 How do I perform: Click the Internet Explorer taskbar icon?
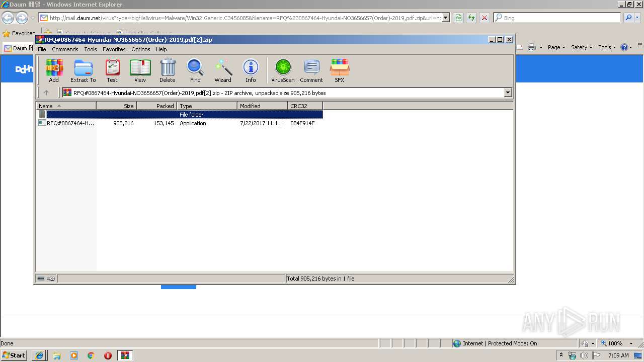pos(39,355)
